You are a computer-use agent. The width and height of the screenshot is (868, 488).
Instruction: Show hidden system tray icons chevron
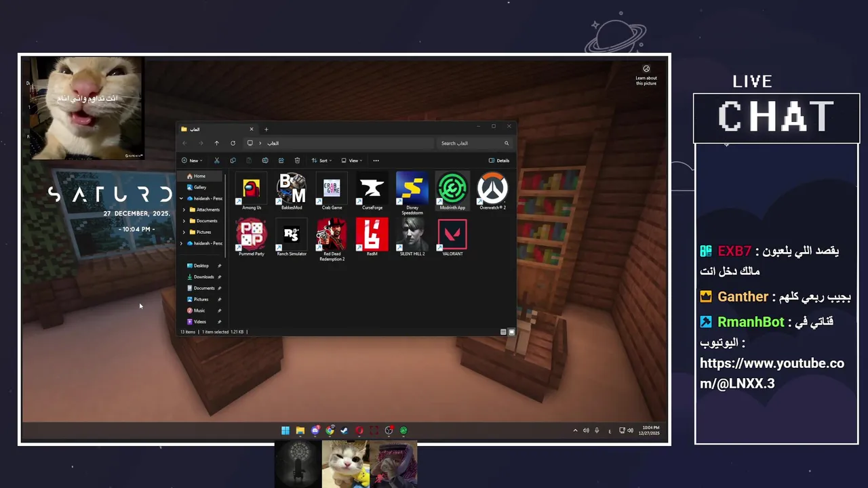pos(576,430)
